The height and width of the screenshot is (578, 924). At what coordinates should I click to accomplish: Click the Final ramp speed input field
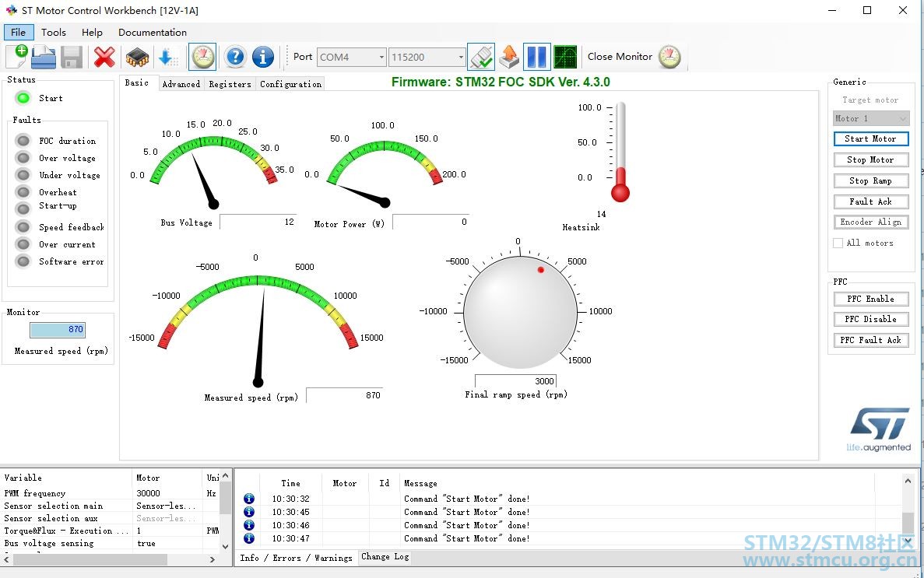pyautogui.click(x=515, y=380)
